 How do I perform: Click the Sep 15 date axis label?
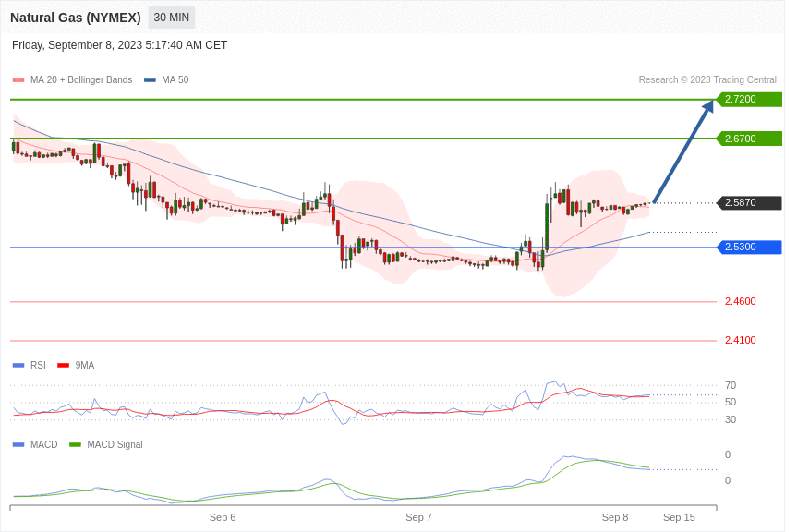[679, 517]
